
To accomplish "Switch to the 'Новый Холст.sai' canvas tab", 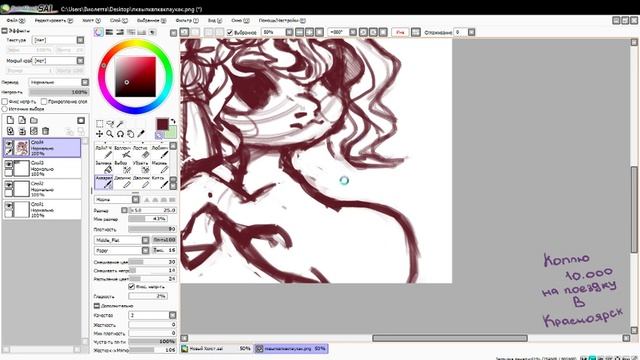I will (x=216, y=349).
